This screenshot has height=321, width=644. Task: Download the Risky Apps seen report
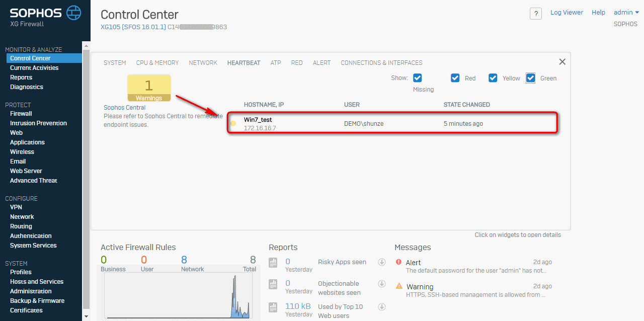(382, 262)
